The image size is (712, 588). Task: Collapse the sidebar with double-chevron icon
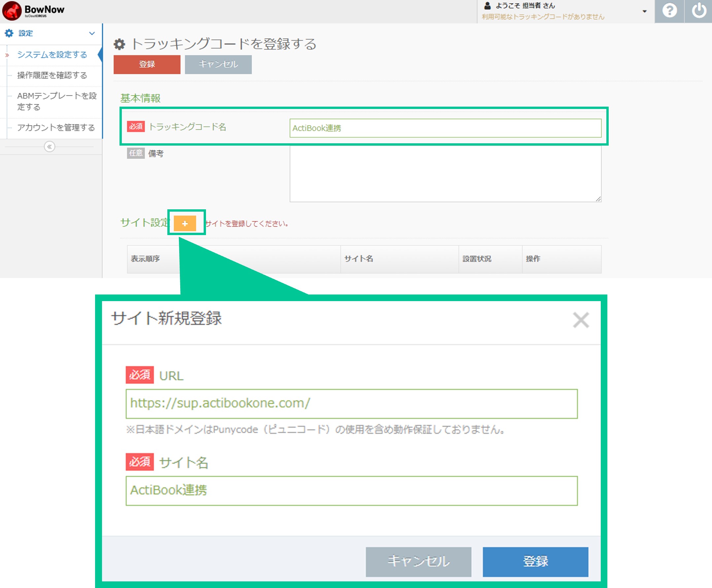pyautogui.click(x=50, y=147)
